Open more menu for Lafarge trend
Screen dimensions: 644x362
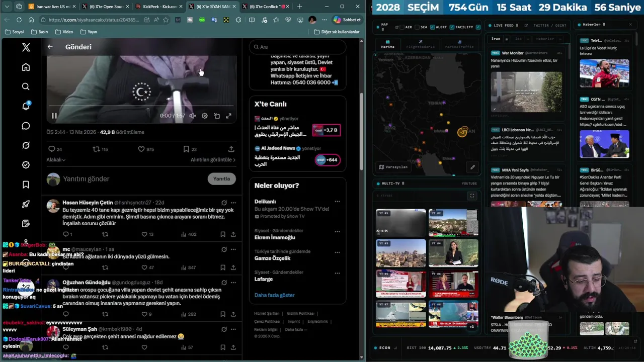click(x=337, y=273)
